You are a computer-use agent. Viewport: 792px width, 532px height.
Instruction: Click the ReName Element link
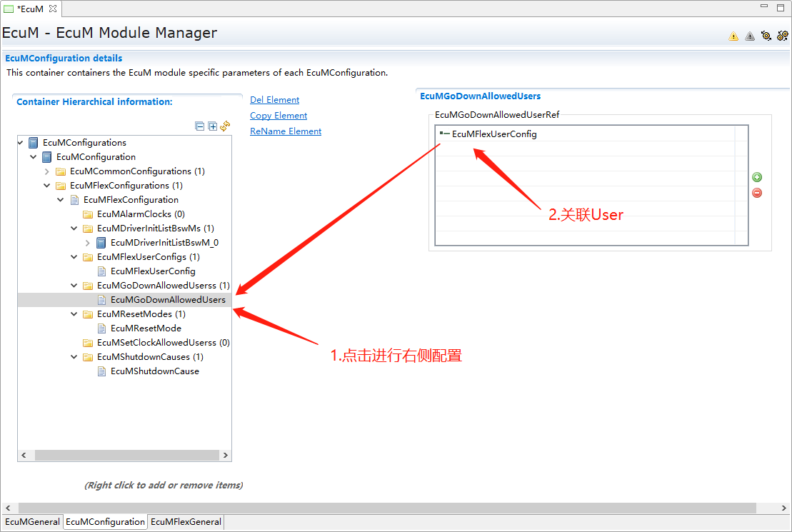tap(286, 131)
